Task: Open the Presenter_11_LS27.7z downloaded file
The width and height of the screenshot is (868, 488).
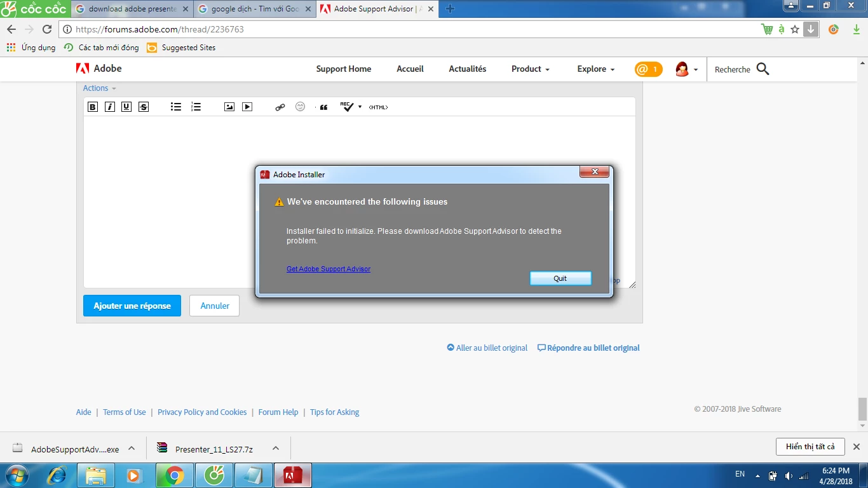Action: [207, 449]
